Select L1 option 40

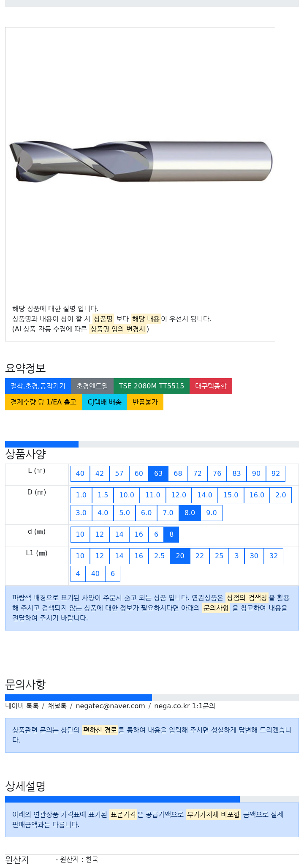95,574
